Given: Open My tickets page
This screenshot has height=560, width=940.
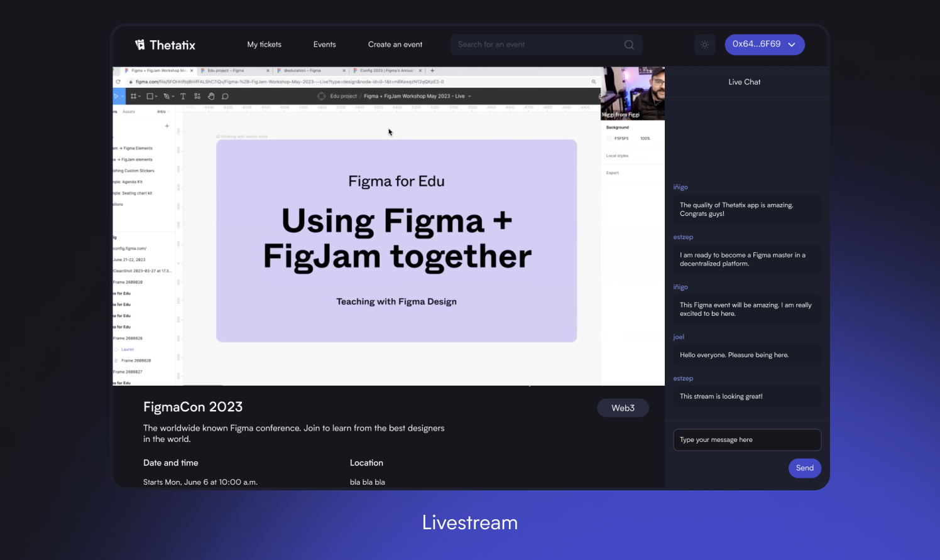Looking at the screenshot, I should pos(265,45).
